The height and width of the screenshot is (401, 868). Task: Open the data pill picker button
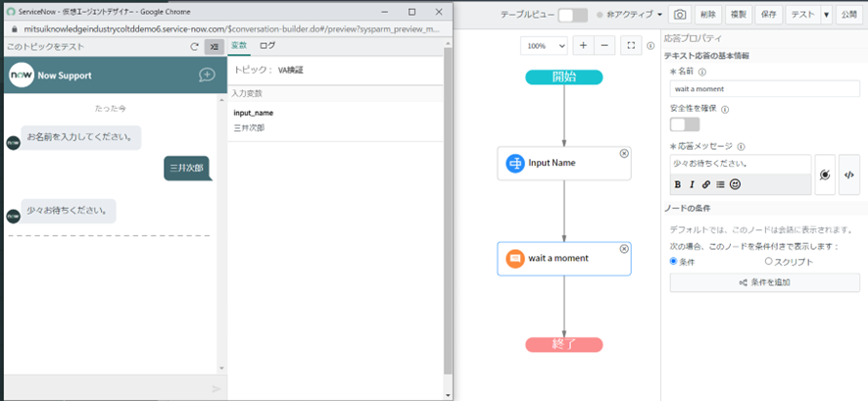pyautogui.click(x=825, y=175)
